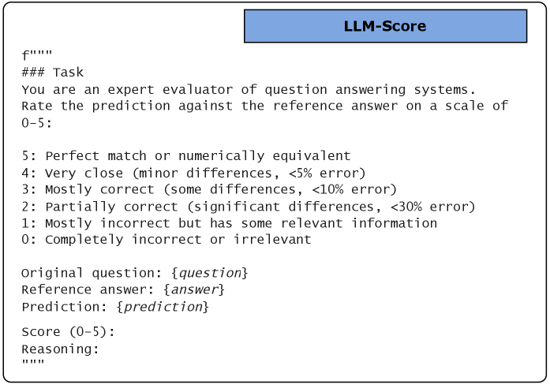Viewport: 550px width, 392px height.
Task: Select the "5: Perfect match" rating line
Action: pos(185,156)
